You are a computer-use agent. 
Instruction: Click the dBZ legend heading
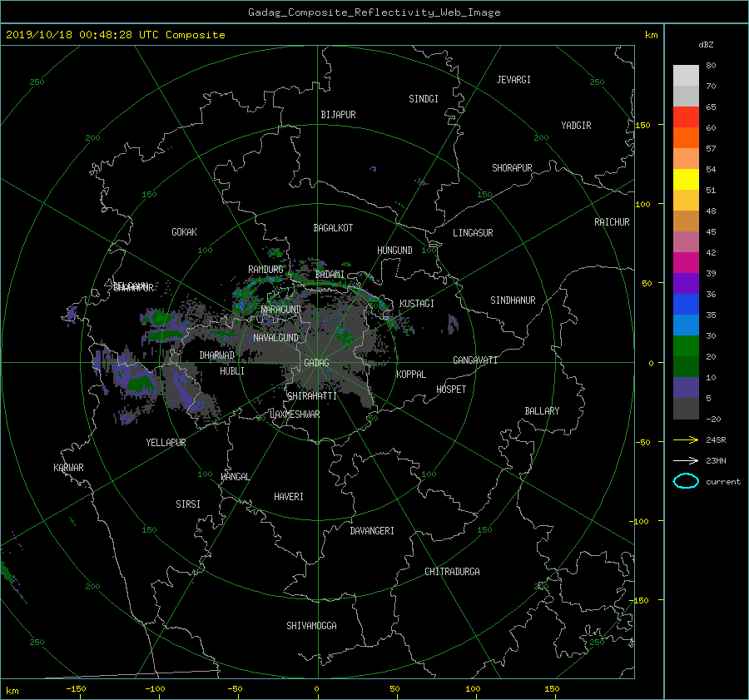coord(706,45)
